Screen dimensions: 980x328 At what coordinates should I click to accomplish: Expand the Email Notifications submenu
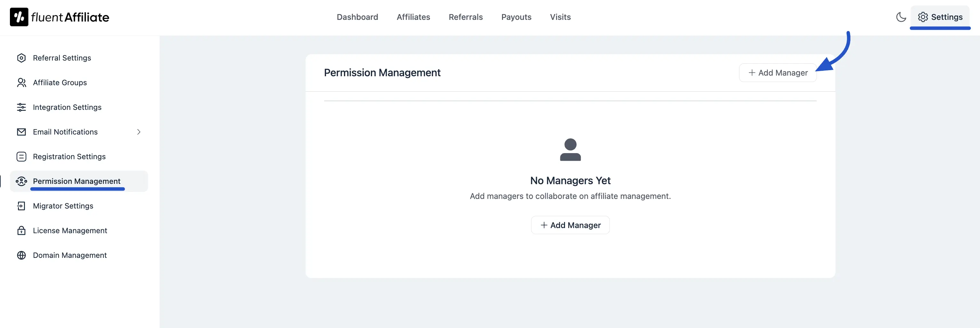pos(139,132)
